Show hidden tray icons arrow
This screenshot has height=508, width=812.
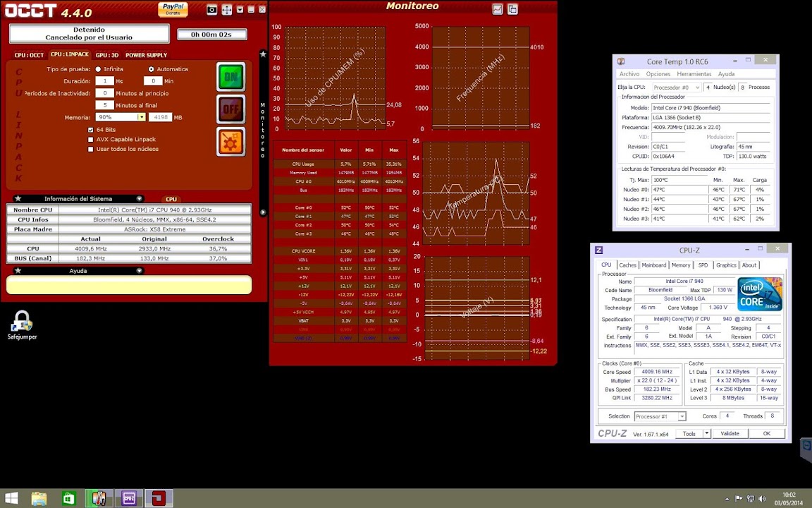coord(727,500)
